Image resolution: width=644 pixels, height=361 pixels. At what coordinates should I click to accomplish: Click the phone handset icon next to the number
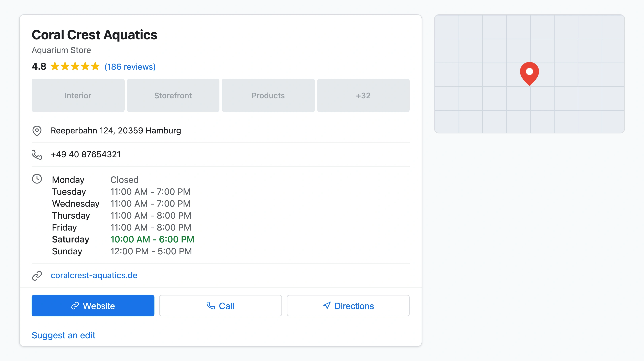click(37, 154)
